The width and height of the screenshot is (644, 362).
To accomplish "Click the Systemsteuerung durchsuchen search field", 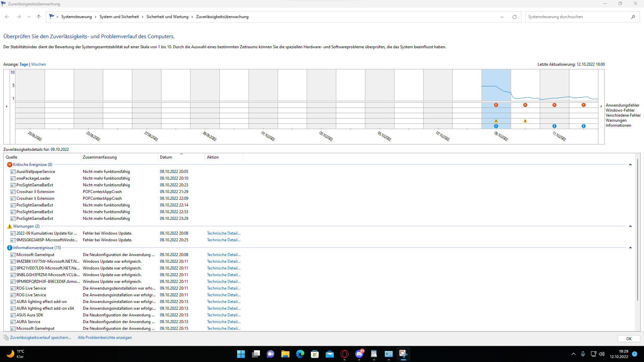I will tap(577, 17).
